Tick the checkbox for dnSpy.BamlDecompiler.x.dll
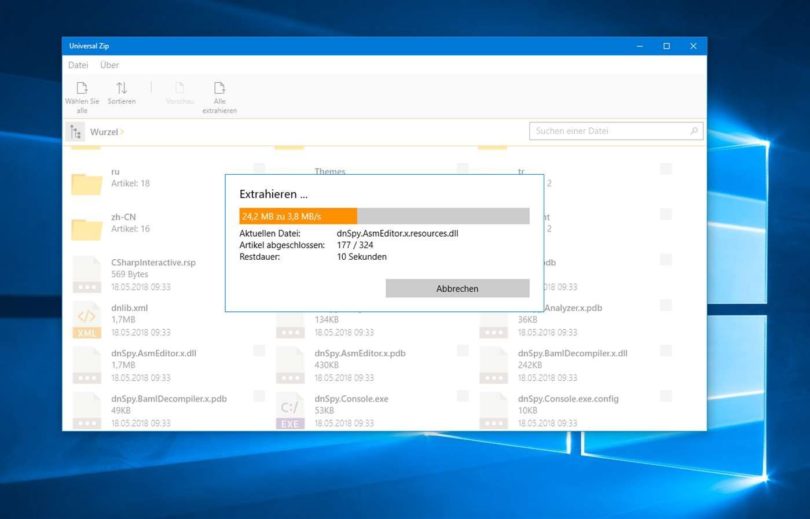 tap(666, 351)
